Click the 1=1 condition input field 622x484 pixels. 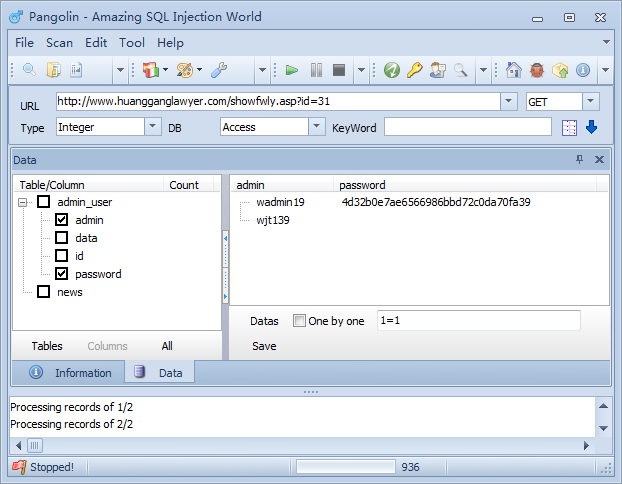478,320
